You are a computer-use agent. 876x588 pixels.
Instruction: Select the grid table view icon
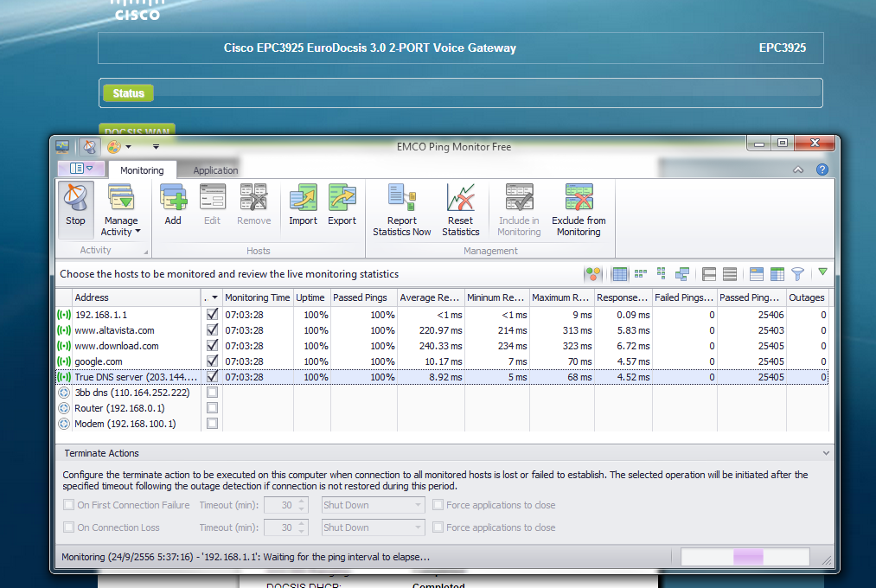(619, 274)
